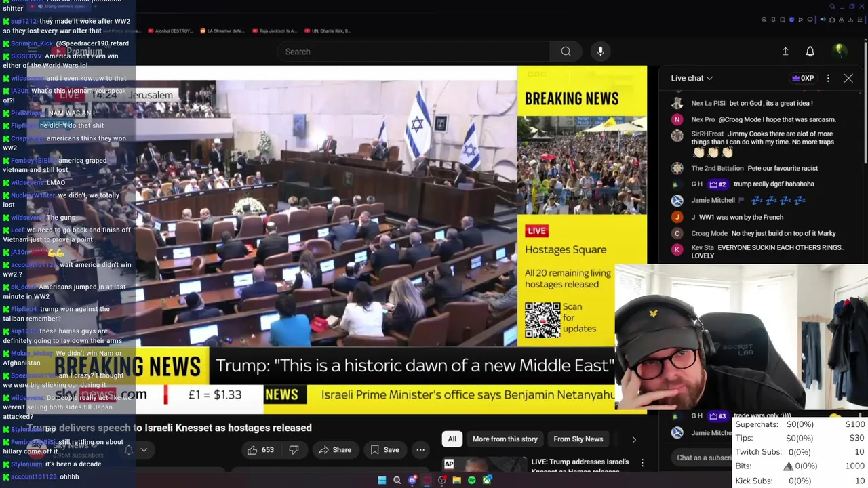Switch to Raja Jackson Is A... browser tab
The image size is (868, 488).
point(275,30)
